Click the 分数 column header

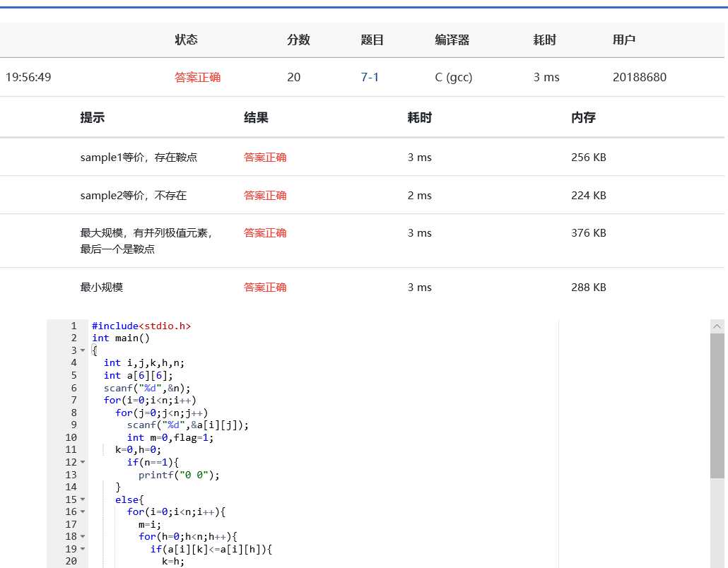[298, 40]
